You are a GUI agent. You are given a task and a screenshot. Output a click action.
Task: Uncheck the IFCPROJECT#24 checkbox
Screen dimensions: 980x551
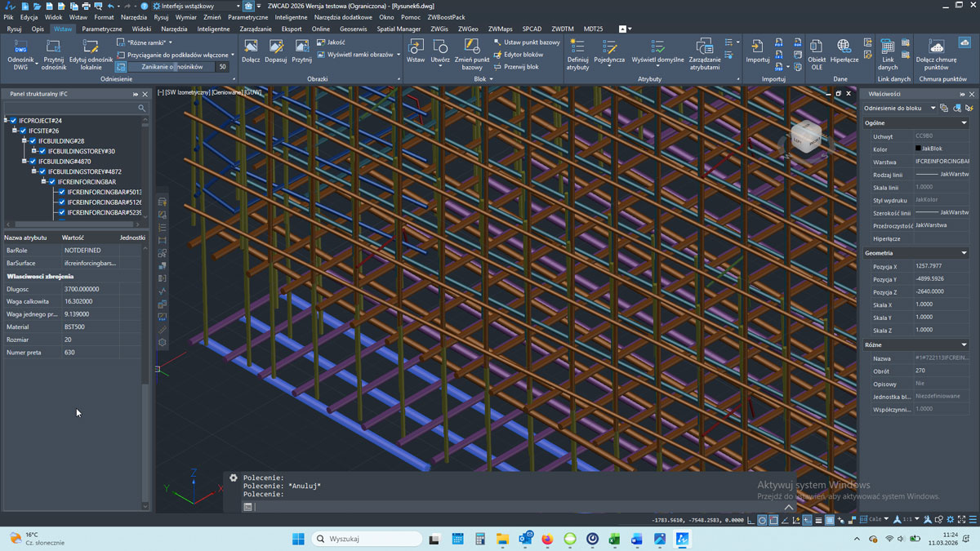pyautogui.click(x=14, y=121)
